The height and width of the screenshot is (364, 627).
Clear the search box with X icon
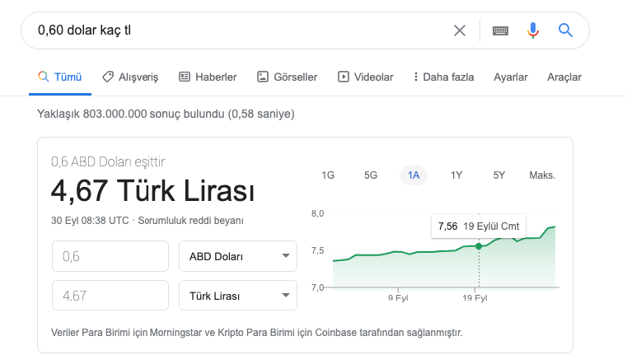point(460,30)
